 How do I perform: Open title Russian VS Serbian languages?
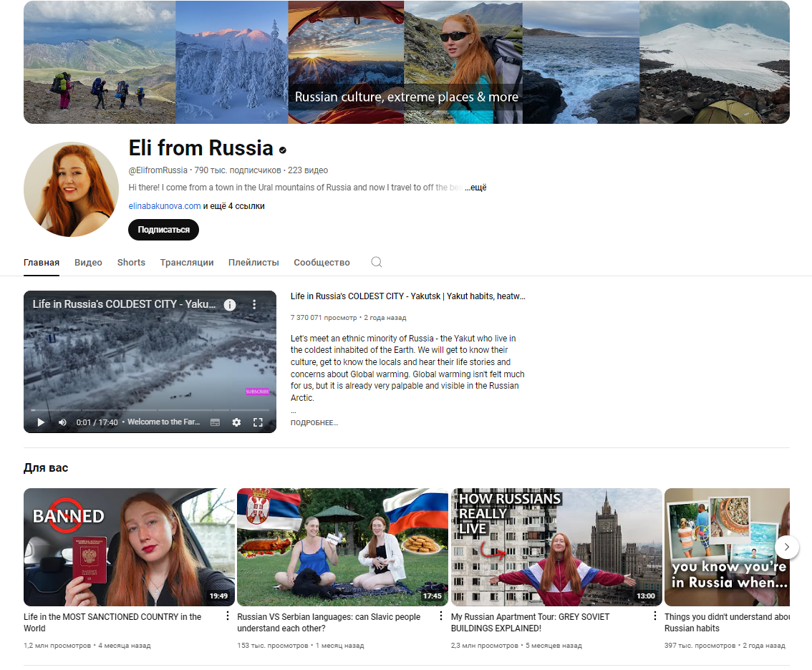point(329,622)
